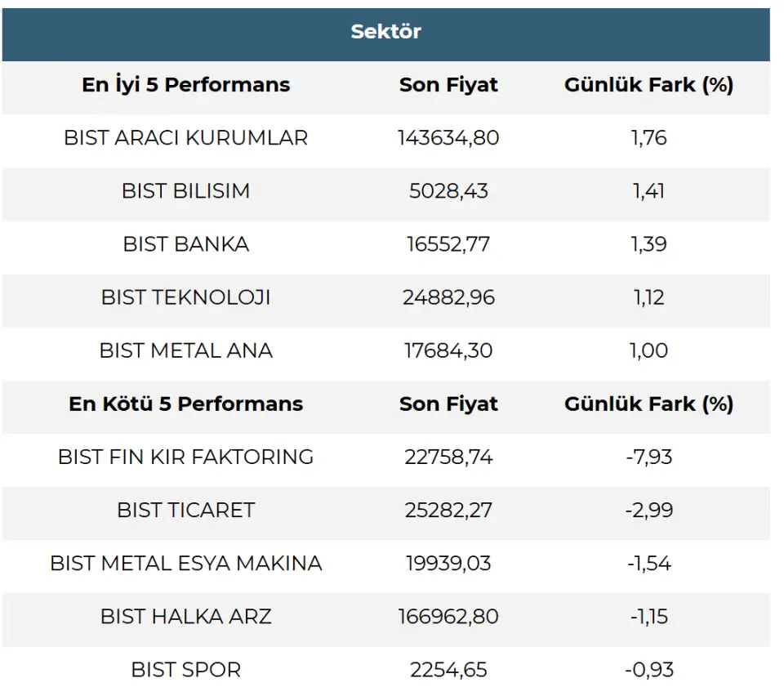
Task: Click the En Kötü 5 Performans header
Action: pos(185,404)
